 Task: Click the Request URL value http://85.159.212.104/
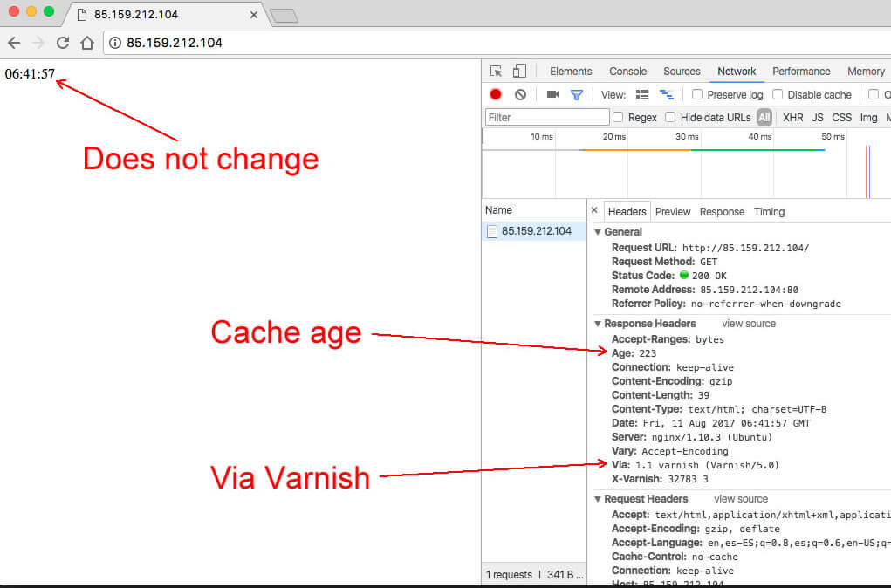745,248
